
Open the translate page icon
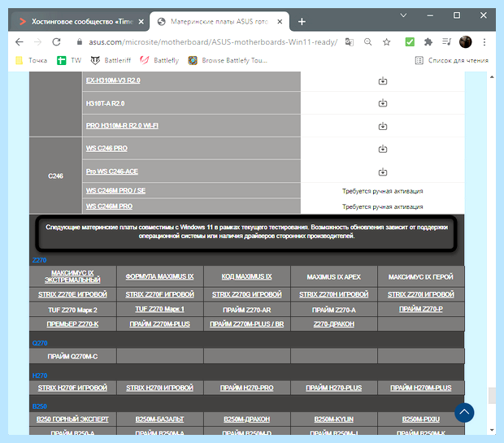(349, 41)
